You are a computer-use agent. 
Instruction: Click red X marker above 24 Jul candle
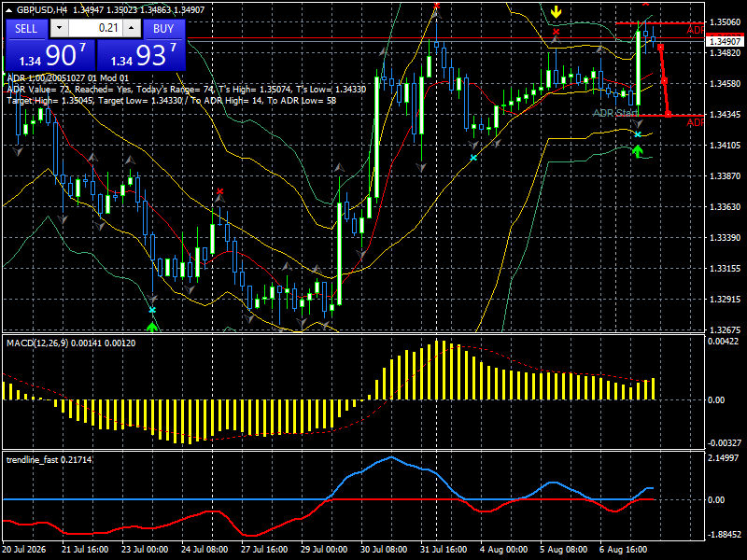(x=219, y=191)
